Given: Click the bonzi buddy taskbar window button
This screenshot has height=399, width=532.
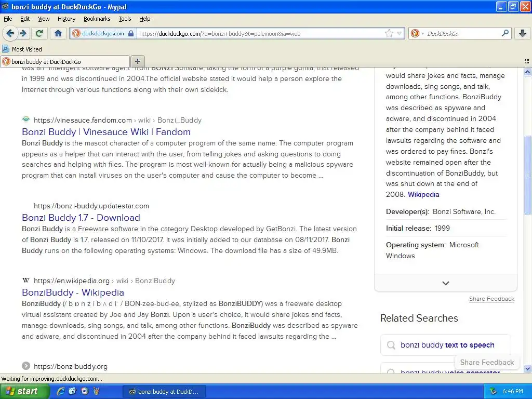Looking at the screenshot, I should [x=164, y=392].
